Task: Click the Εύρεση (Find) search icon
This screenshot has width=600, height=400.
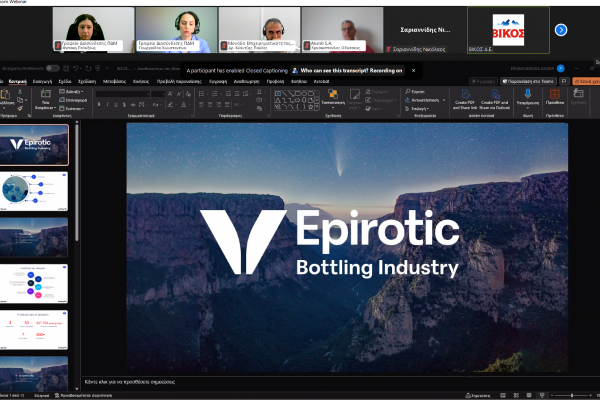Action: [415, 91]
